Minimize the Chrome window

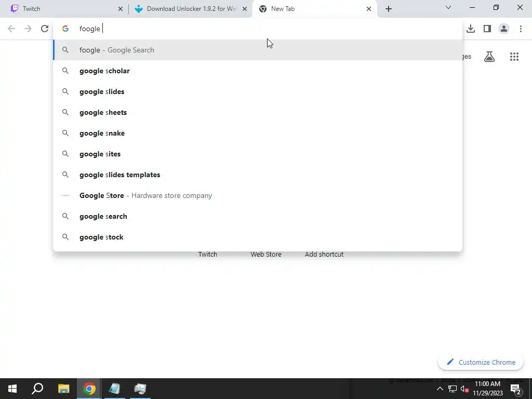point(472,7)
